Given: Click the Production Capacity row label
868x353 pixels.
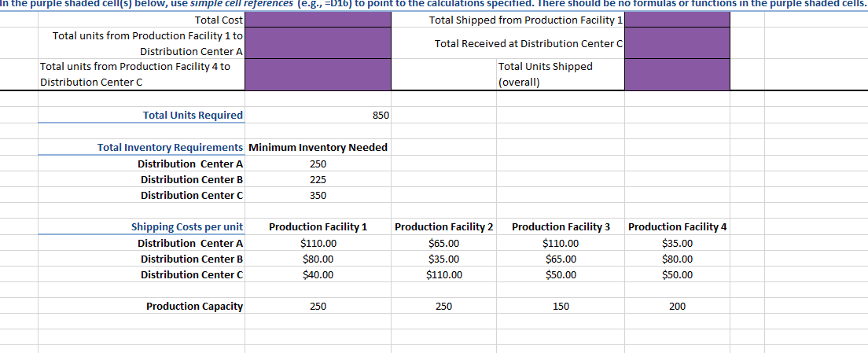Looking at the screenshot, I should tap(194, 307).
